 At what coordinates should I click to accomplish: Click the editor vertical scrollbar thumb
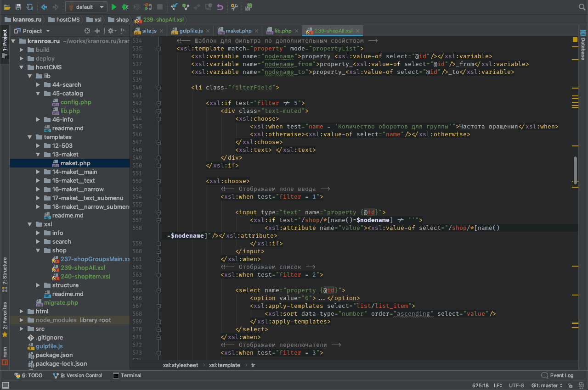575,170
